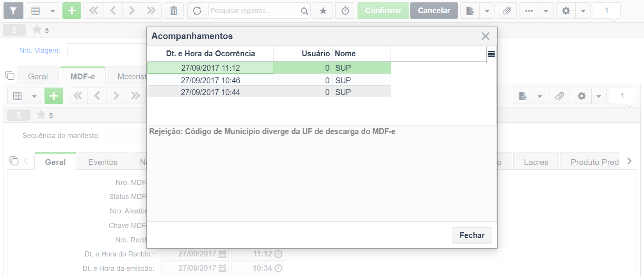
Task: Select row 27/09/2017 10:46
Action: [269, 80]
